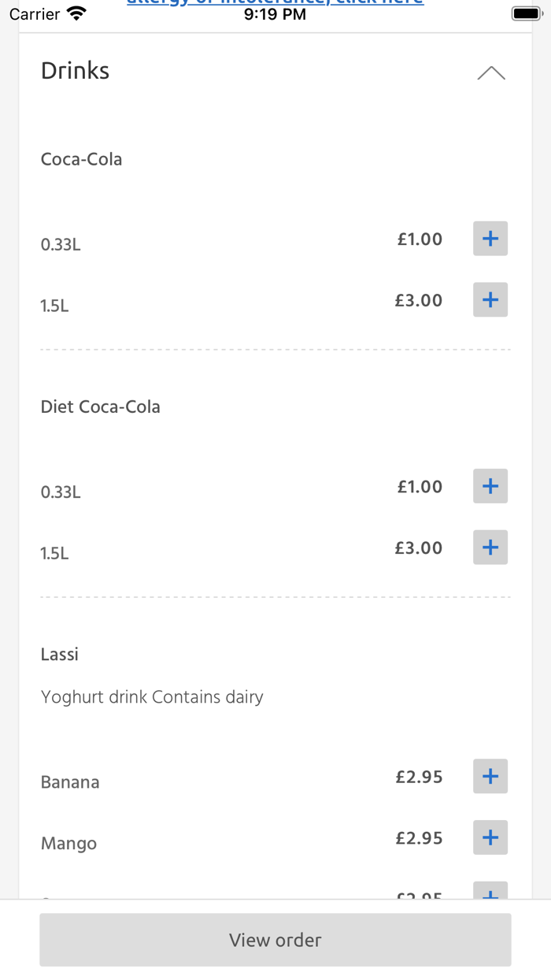Open the allergy or intolerance link
The image size is (551, 980).
(275, 2)
